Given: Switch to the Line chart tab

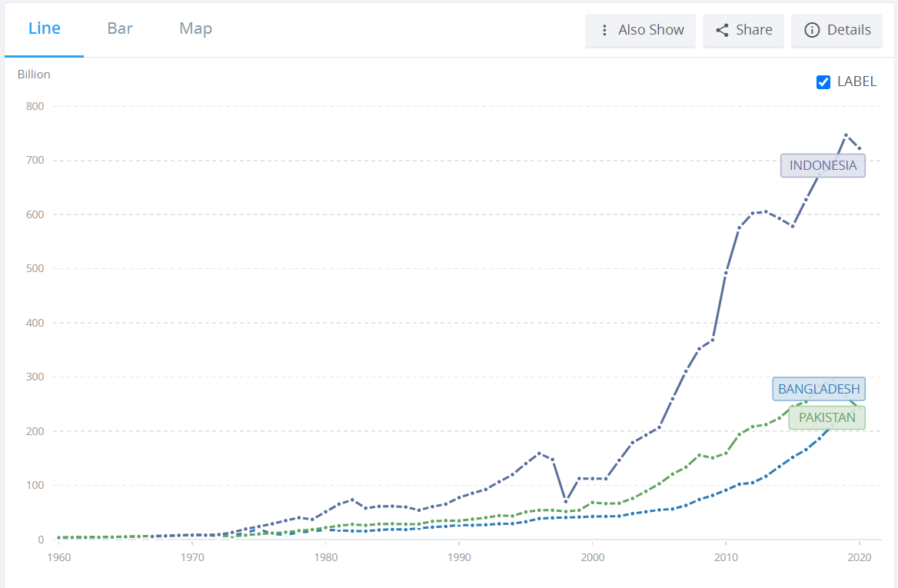Looking at the screenshot, I should point(44,28).
